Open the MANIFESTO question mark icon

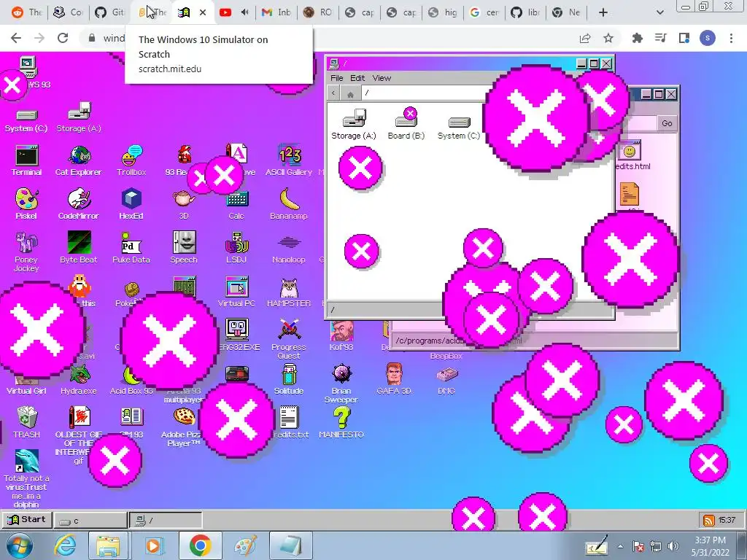[x=341, y=423]
